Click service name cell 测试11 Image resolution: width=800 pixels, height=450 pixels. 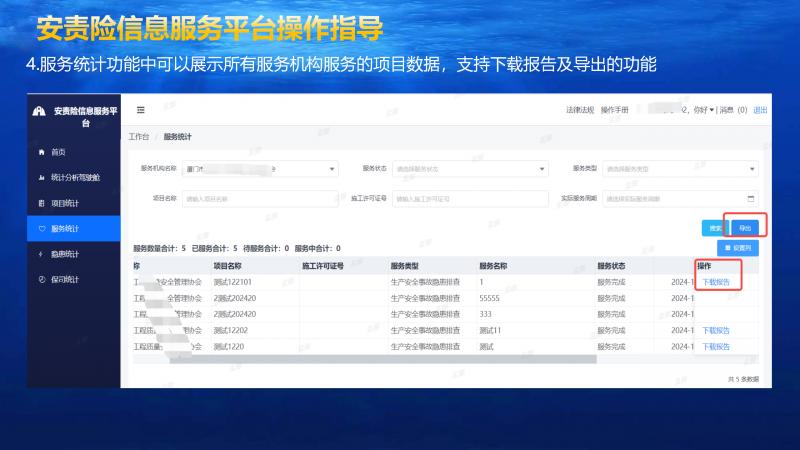[x=490, y=331]
